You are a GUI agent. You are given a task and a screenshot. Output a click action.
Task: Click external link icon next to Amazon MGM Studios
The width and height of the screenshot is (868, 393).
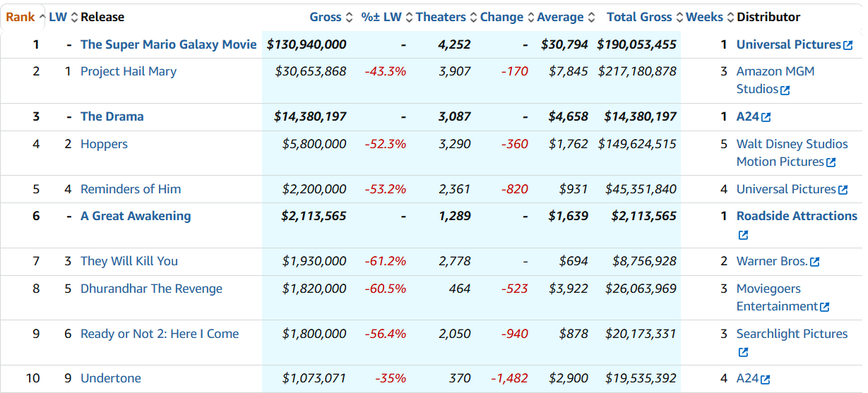pos(785,90)
